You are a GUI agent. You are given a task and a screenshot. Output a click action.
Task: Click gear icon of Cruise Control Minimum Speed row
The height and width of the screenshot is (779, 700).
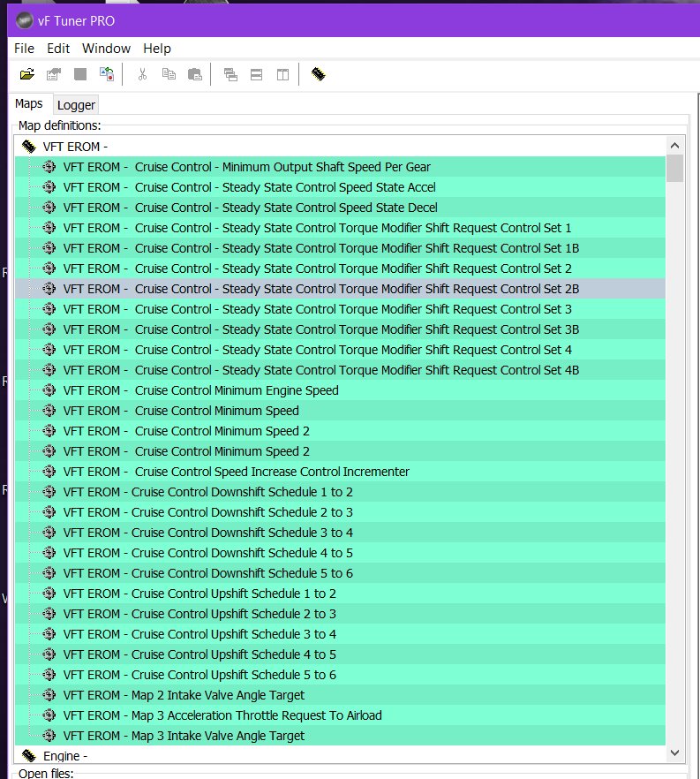tap(49, 411)
